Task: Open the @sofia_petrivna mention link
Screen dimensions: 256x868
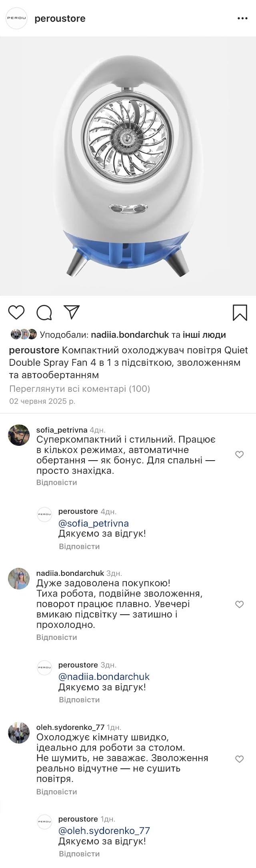Action: point(94,523)
